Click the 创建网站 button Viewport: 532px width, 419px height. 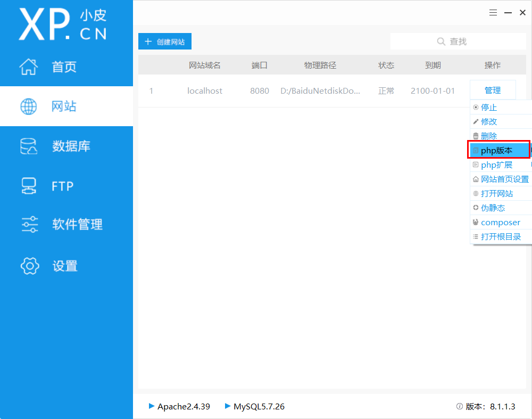click(x=165, y=42)
